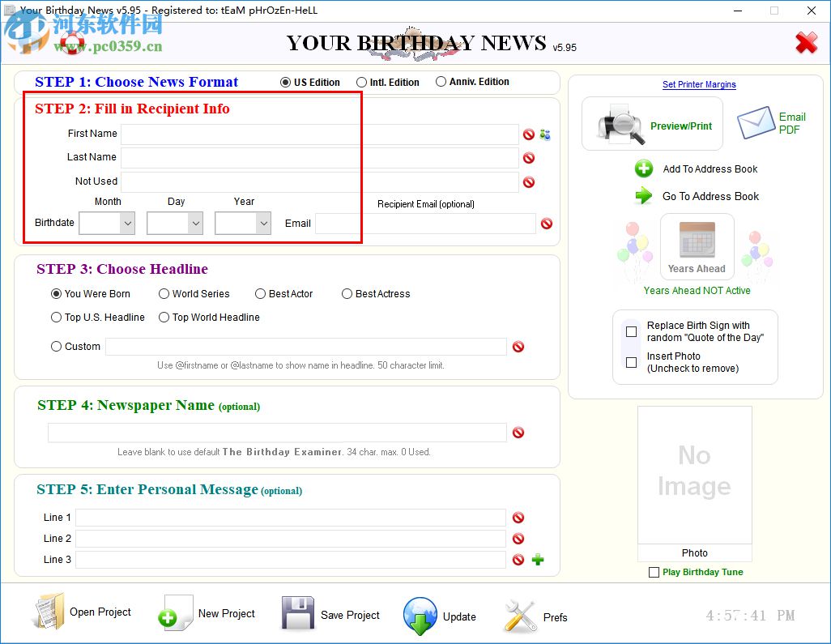Select the Intl. Edition radio button

click(363, 81)
